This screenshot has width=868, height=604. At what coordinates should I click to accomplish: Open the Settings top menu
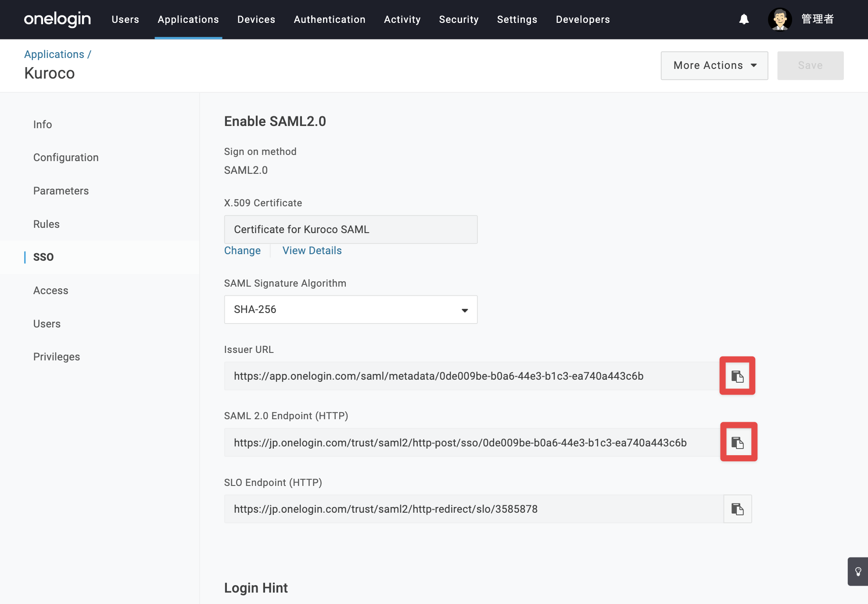(x=517, y=19)
